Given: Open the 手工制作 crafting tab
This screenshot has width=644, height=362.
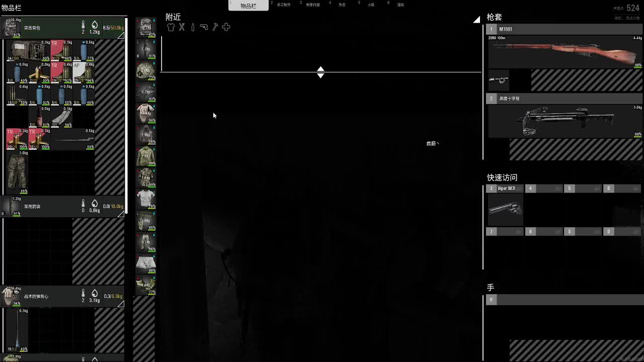Looking at the screenshot, I should (283, 5).
